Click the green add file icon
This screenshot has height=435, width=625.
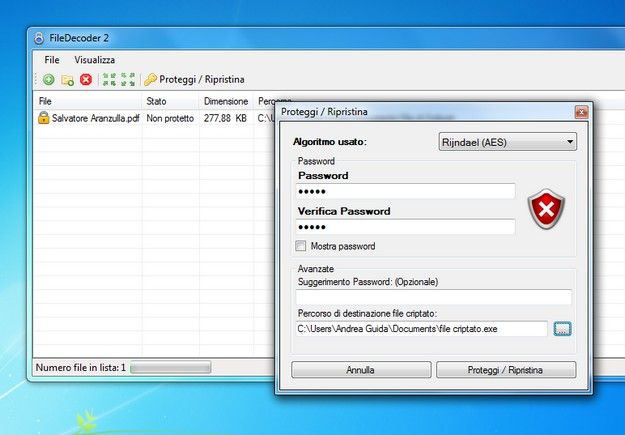tap(49, 79)
